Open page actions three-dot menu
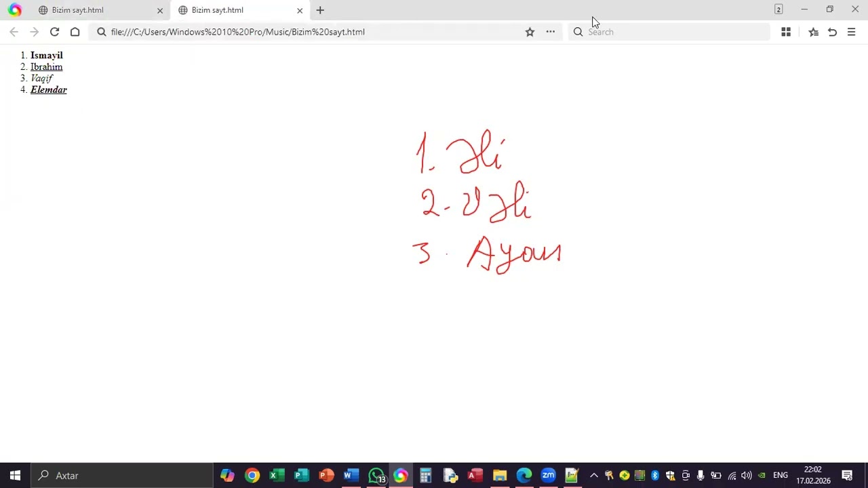The width and height of the screenshot is (868, 488). [551, 32]
